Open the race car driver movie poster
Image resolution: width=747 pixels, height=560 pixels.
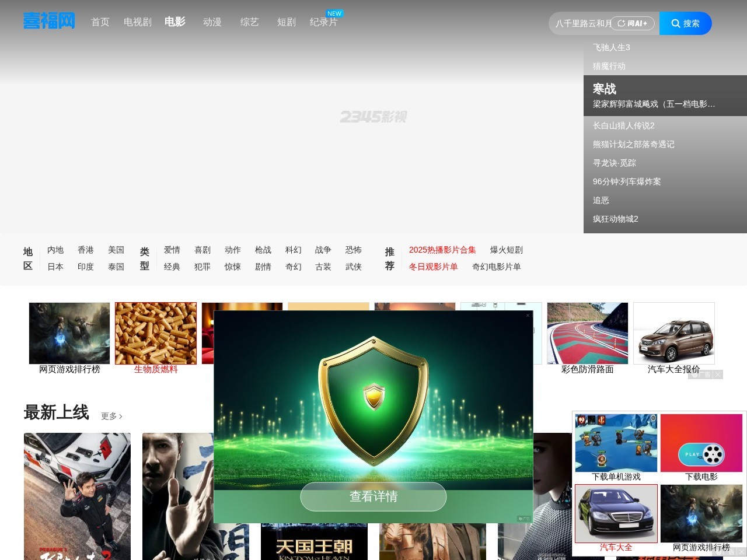click(x=77, y=496)
